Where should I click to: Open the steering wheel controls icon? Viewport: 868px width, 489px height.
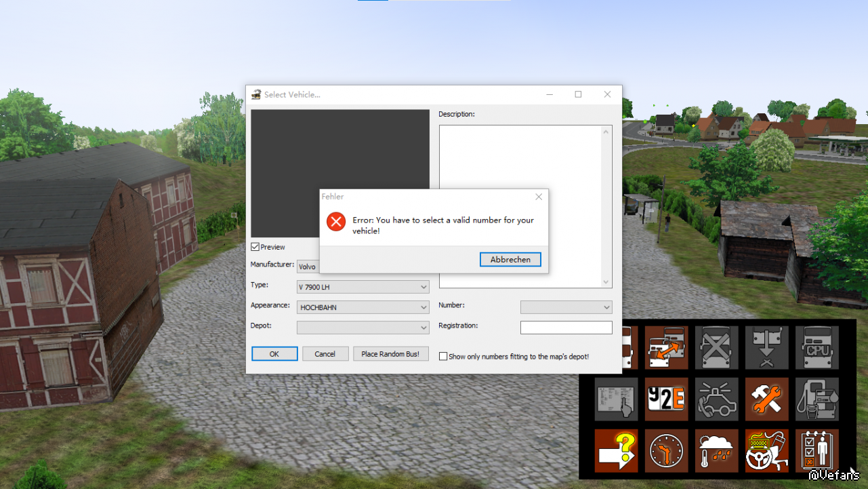coord(767,450)
